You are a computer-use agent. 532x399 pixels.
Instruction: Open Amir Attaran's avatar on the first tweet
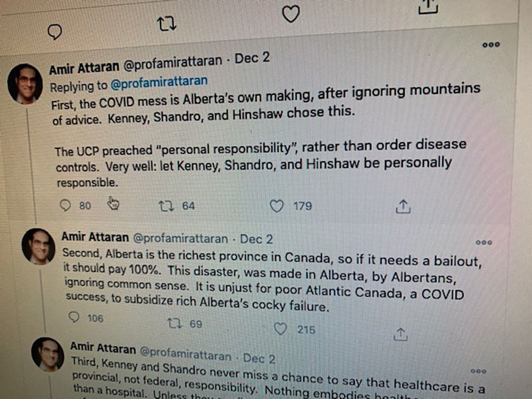click(x=26, y=84)
